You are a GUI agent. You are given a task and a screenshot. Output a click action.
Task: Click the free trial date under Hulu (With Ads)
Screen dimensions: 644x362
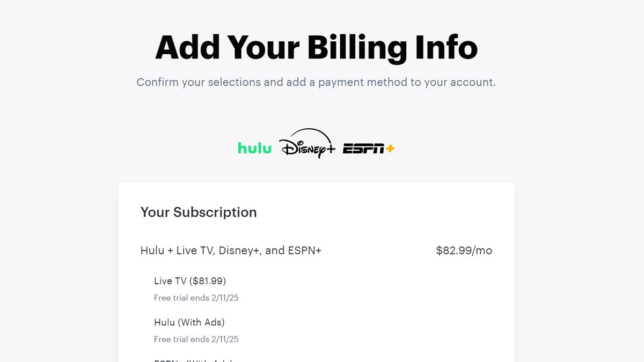196,339
